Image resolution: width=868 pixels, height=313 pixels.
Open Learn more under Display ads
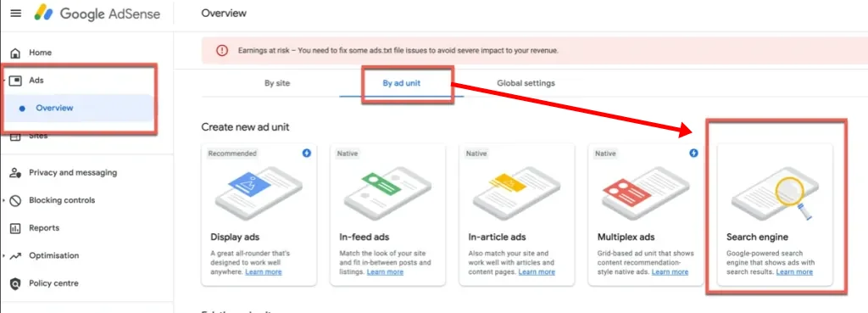point(264,272)
